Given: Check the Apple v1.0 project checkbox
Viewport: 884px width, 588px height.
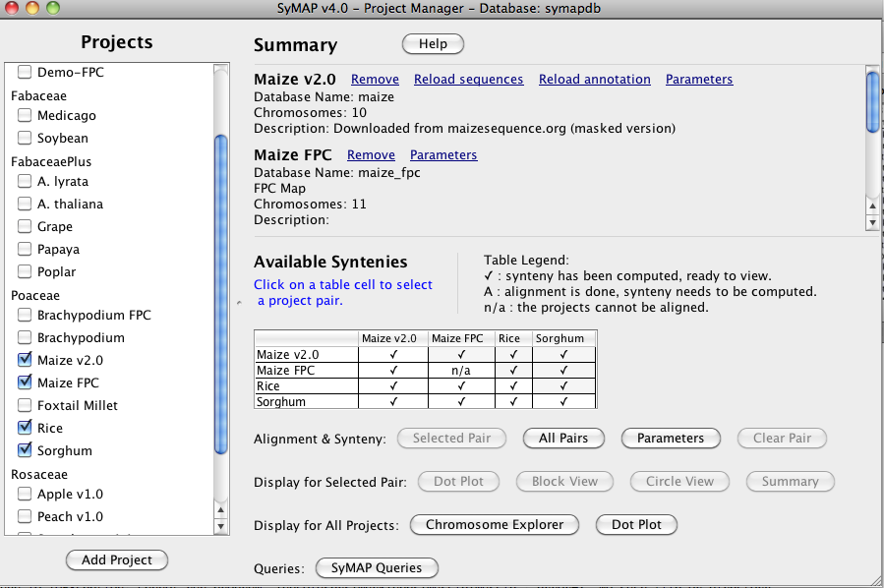Looking at the screenshot, I should 25,494.
